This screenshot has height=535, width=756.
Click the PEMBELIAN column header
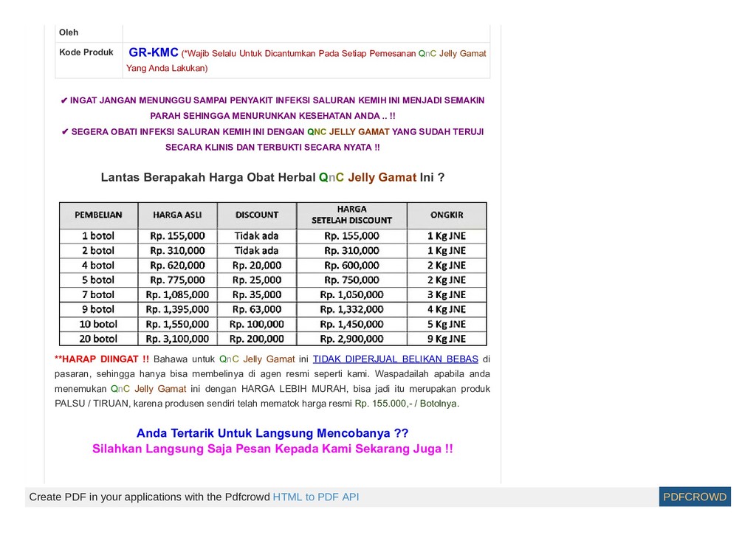tap(98, 215)
